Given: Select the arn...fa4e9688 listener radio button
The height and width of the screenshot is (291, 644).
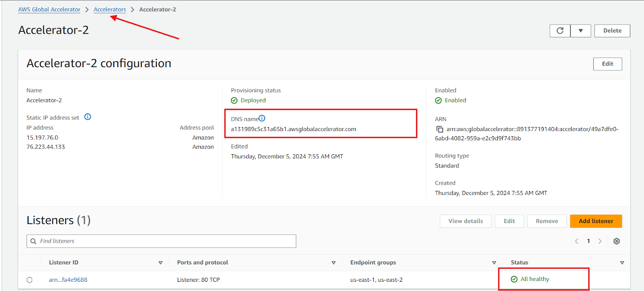Looking at the screenshot, I should pyautogui.click(x=29, y=280).
